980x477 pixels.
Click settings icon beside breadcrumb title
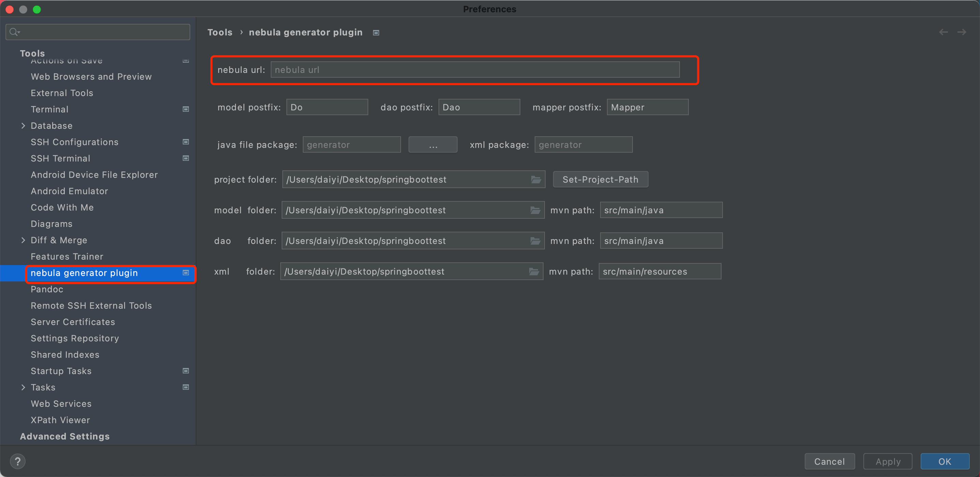pyautogui.click(x=376, y=33)
